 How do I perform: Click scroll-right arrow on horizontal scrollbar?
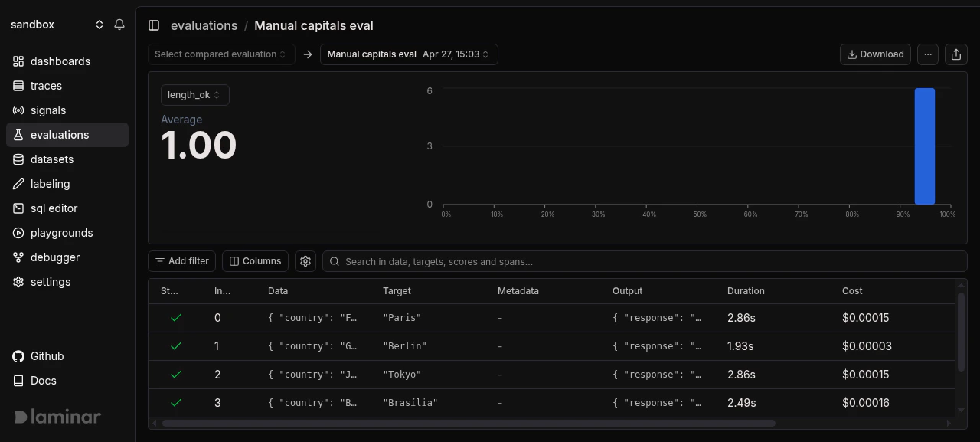click(x=949, y=423)
